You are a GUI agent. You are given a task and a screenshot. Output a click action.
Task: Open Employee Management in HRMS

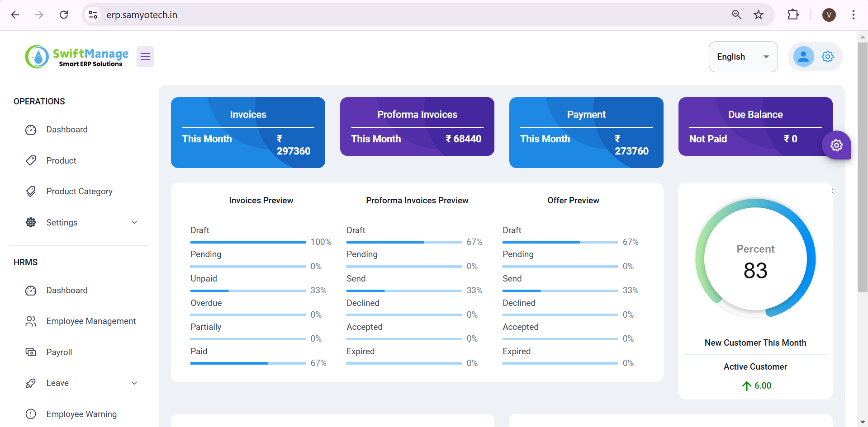point(91,321)
